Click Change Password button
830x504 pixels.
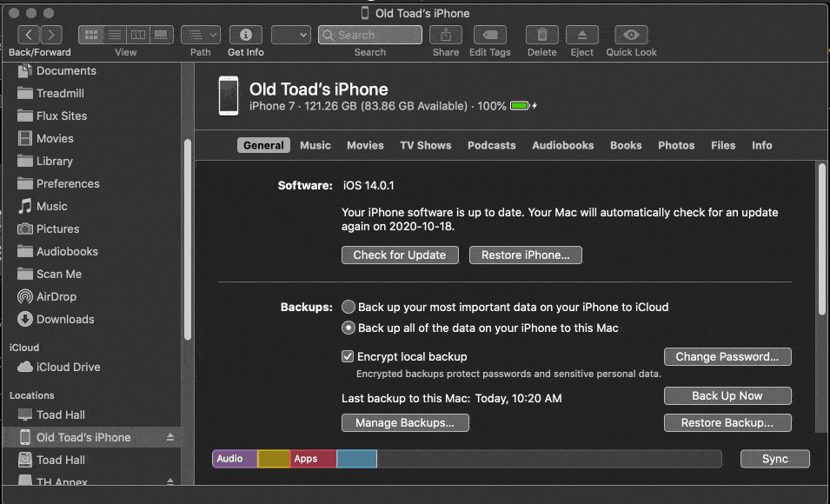click(727, 356)
